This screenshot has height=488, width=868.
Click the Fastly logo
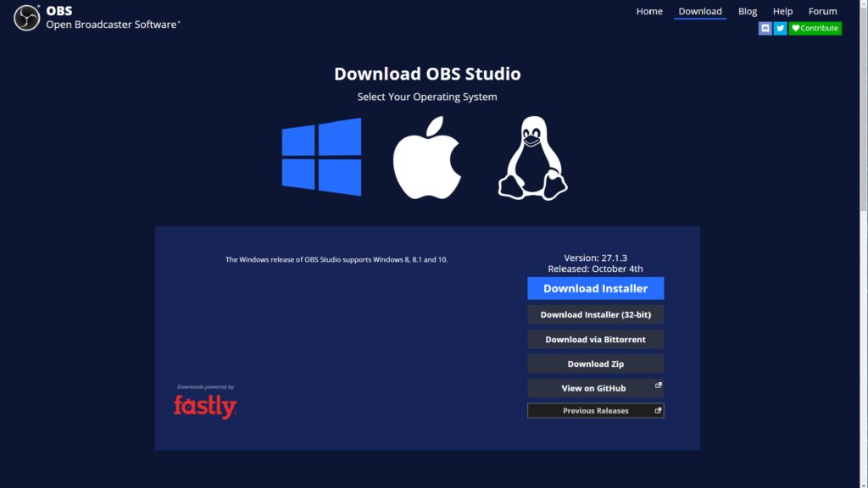click(x=205, y=406)
